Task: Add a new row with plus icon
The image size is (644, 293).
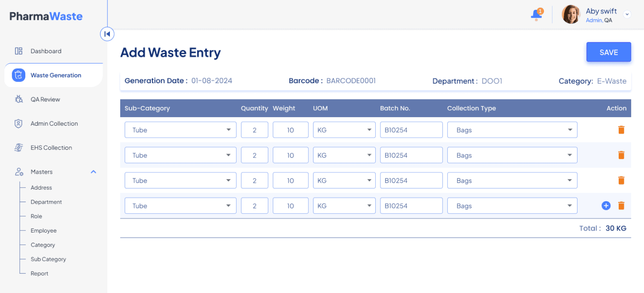Action: 606,205
